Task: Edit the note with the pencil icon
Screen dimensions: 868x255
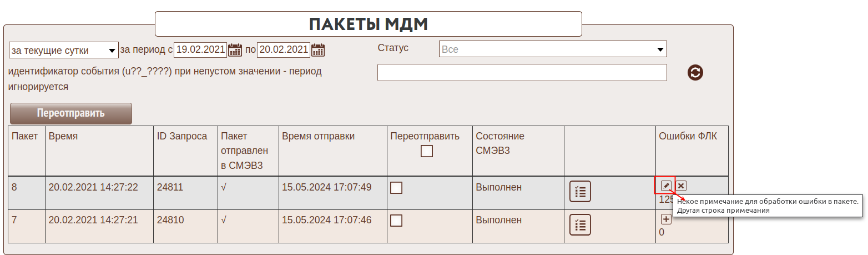Action: coord(666,186)
